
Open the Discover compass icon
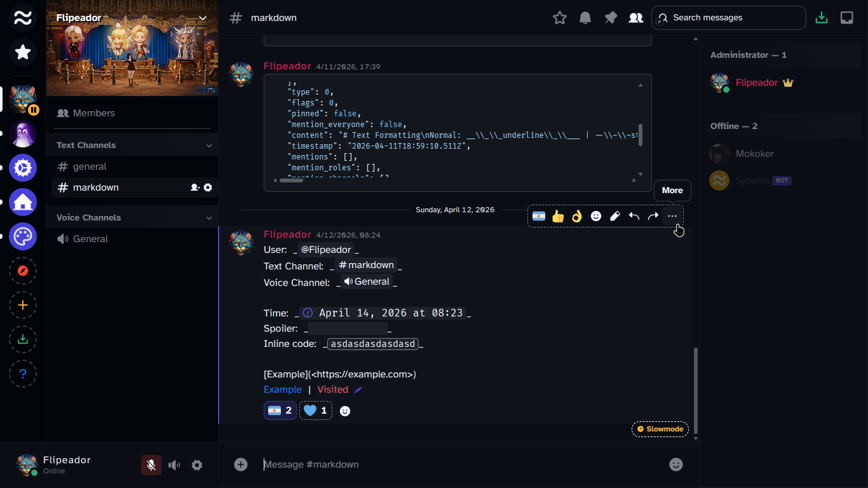(23, 271)
